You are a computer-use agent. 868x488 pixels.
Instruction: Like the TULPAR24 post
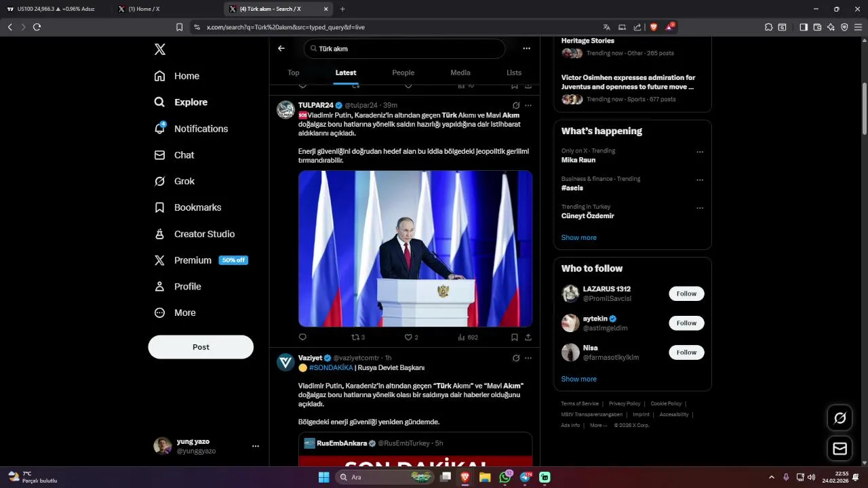pyautogui.click(x=411, y=337)
